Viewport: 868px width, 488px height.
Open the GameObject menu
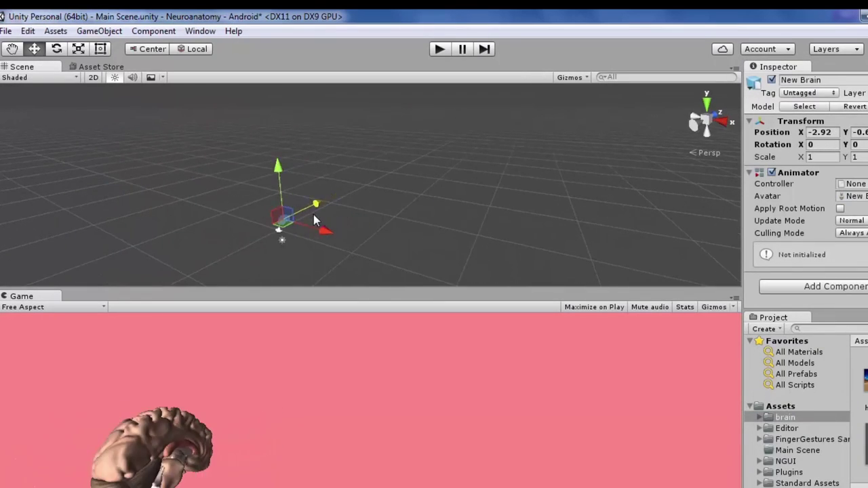click(x=99, y=31)
